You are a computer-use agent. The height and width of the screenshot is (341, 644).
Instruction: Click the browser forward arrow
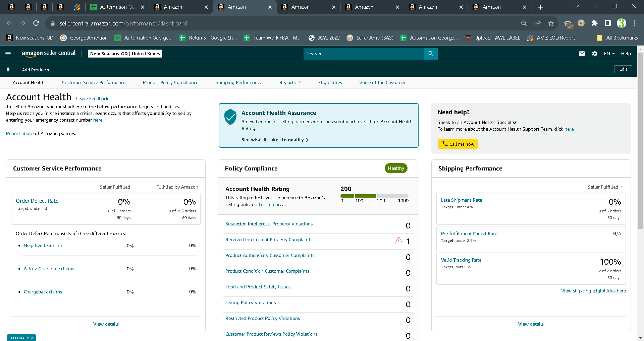[23, 23]
